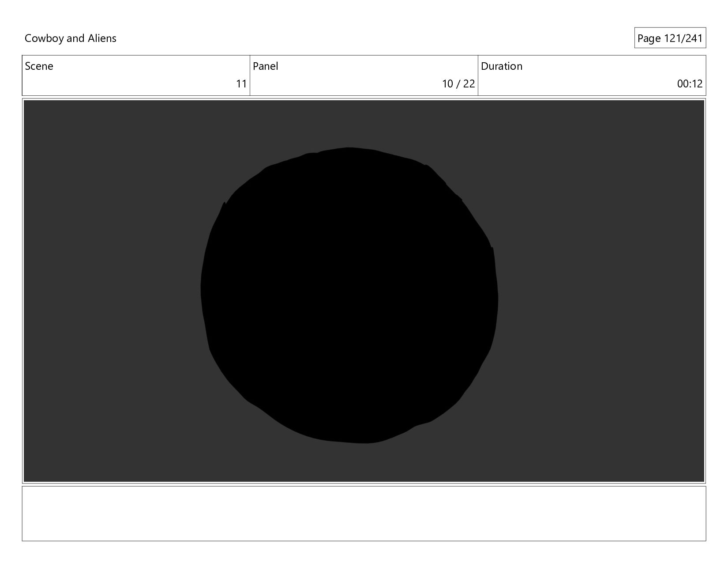Click the scene number '11'
The image size is (728, 563).
coord(241,84)
